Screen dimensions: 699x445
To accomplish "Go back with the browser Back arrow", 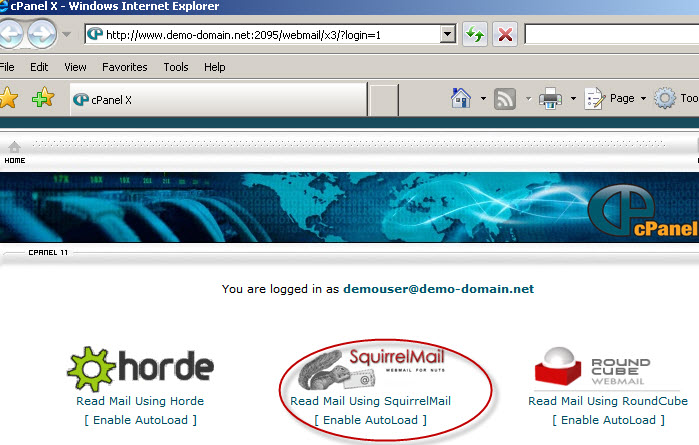I will 10,34.
